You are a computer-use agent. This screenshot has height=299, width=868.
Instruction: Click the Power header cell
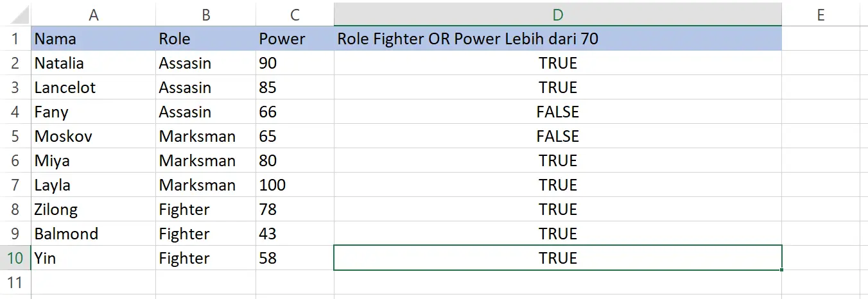pyautogui.click(x=295, y=38)
